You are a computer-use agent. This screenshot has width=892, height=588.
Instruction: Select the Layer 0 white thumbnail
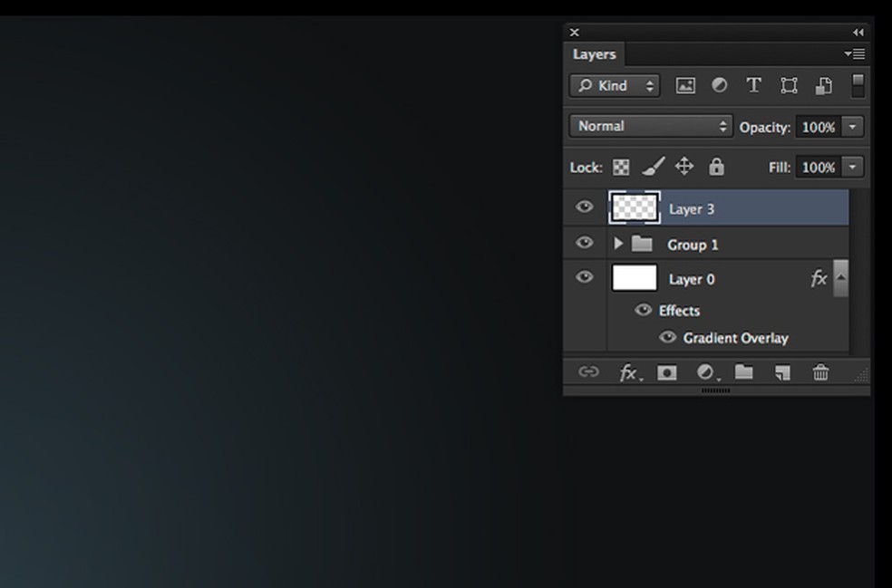(635, 278)
